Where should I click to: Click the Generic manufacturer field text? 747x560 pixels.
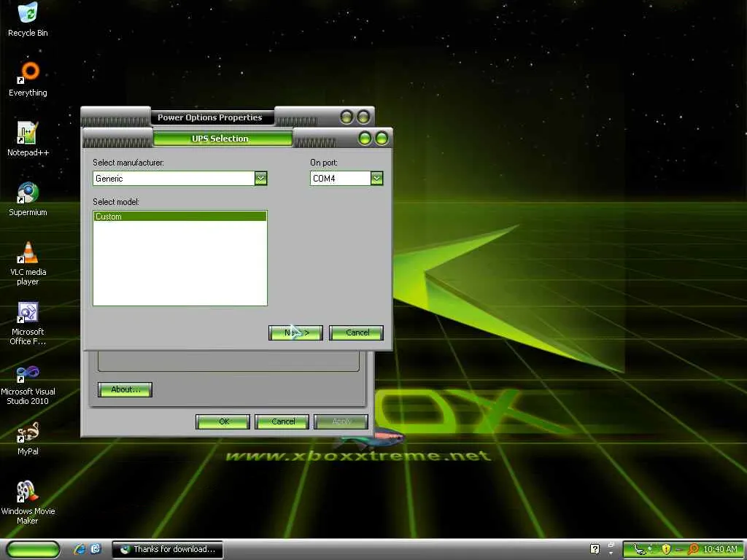click(109, 179)
